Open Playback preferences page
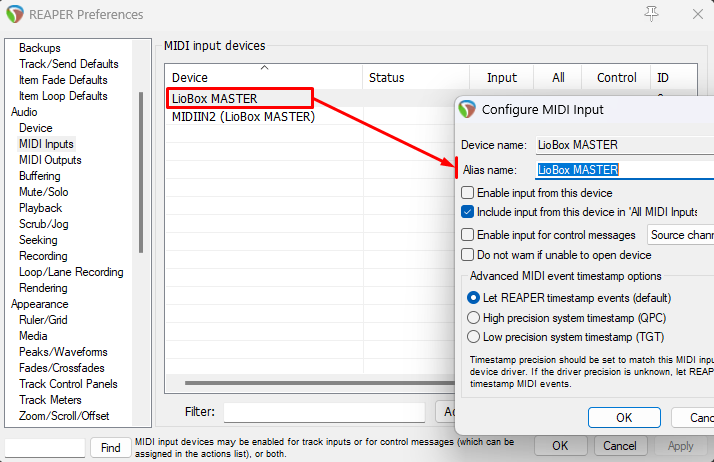 point(41,208)
